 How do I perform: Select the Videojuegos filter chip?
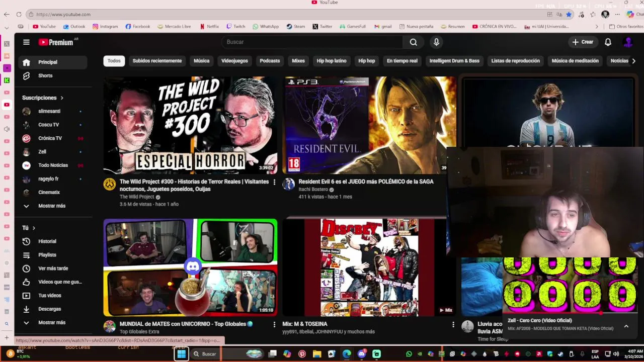pos(234,61)
